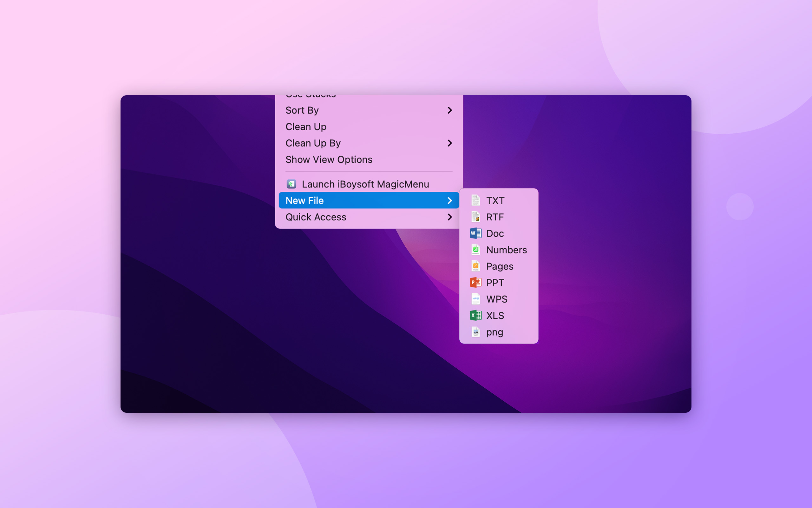
Task: Click the Pages document icon
Action: click(475, 266)
